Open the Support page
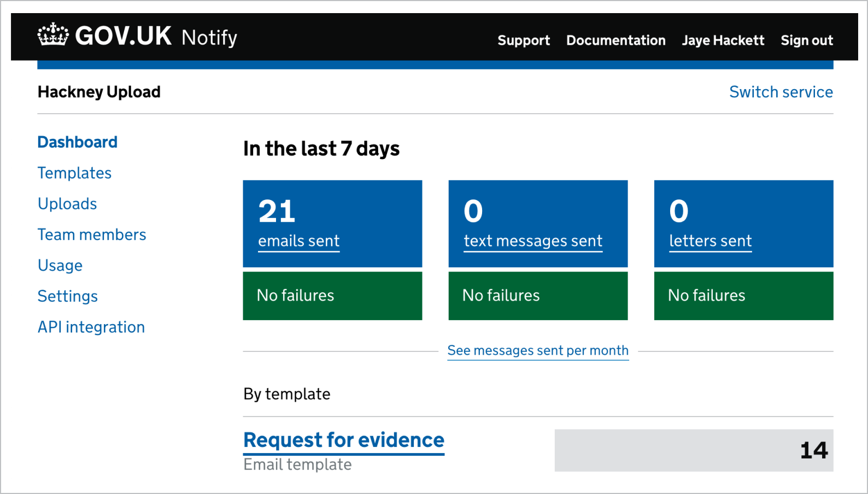Image resolution: width=868 pixels, height=494 pixels. 524,40
